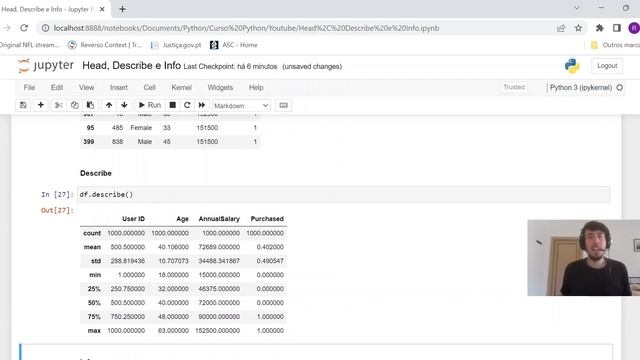The image size is (640, 360).
Task: Click the Purchased column header
Action: (x=267, y=219)
